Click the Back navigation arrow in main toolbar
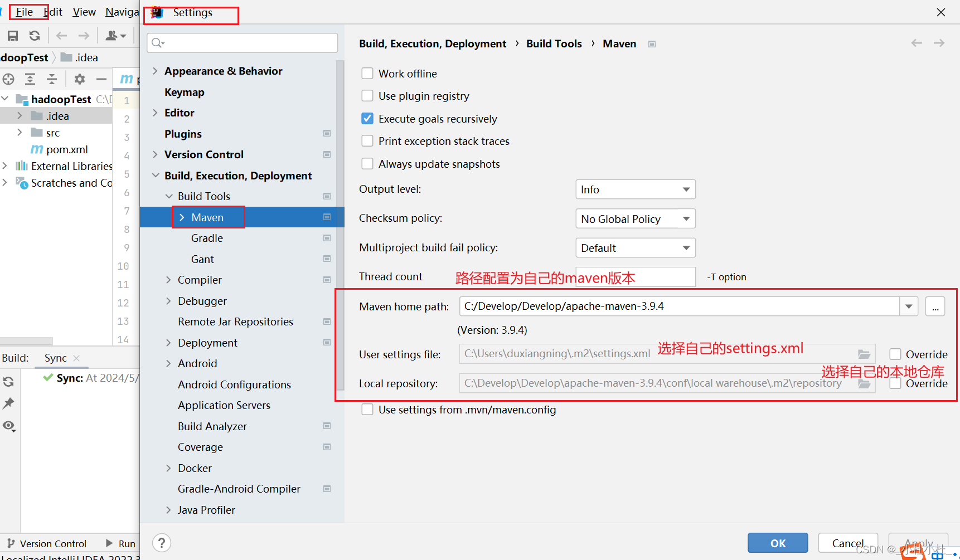 click(61, 36)
